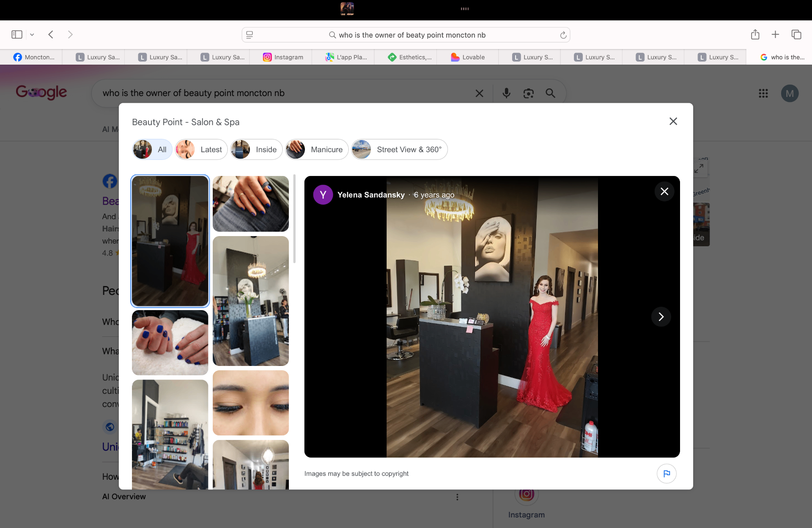
Task: Open the product shelves salon thumbnail
Action: tap(170, 434)
